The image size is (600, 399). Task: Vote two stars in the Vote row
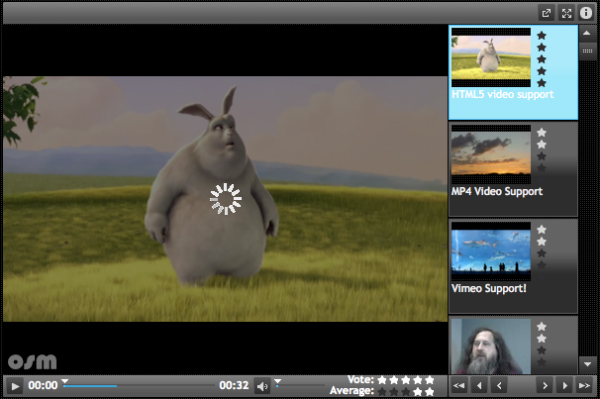point(394,380)
